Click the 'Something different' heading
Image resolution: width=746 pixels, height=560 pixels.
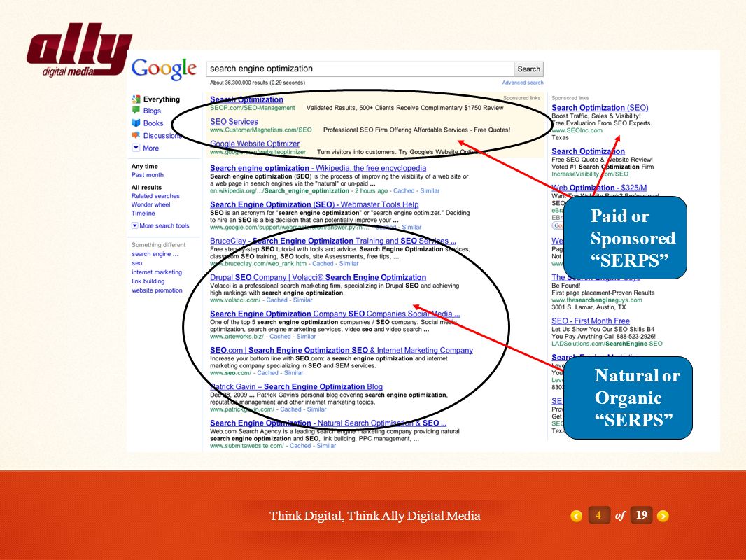pos(158,244)
